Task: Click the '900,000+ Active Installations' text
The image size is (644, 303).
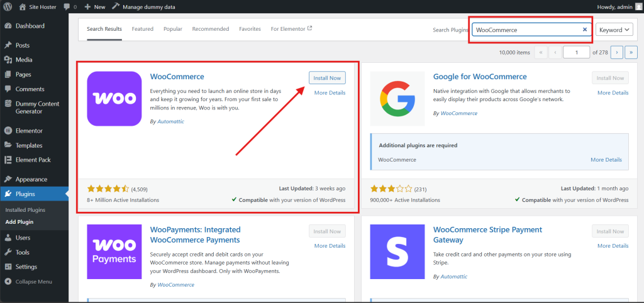Action: pos(405,200)
